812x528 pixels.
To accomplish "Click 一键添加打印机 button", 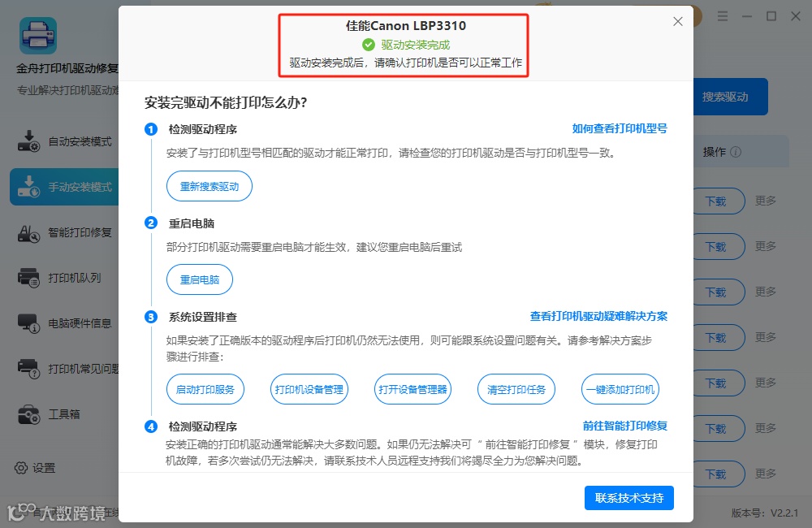I will click(x=620, y=389).
